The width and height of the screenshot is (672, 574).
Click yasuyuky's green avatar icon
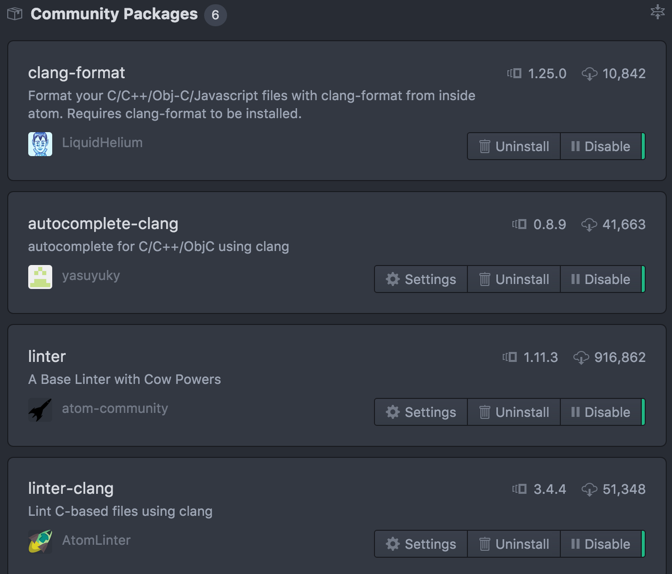click(40, 277)
